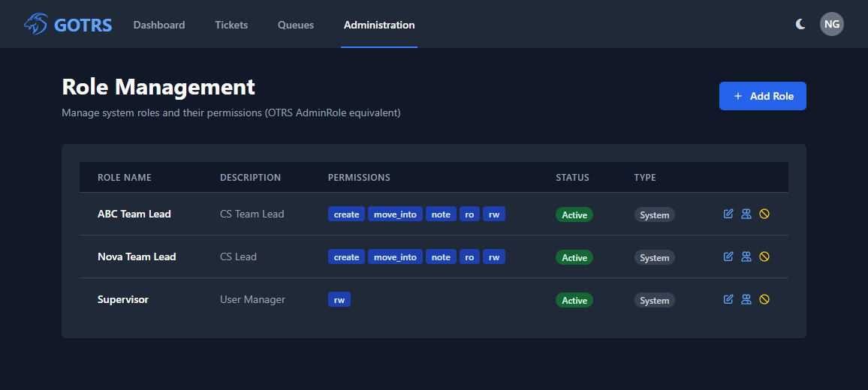This screenshot has height=390, width=868.
Task: Click the User Manager description
Action: 252,299
